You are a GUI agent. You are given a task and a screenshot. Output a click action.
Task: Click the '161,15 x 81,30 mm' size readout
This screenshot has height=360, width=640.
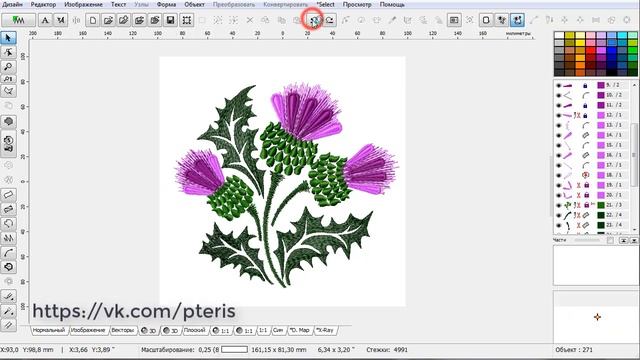pos(279,350)
